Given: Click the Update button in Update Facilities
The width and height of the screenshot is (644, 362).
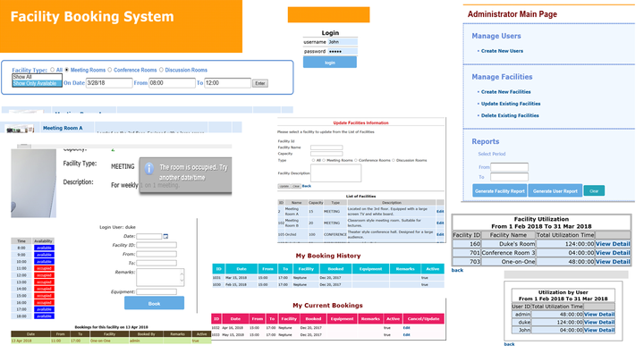Looking at the screenshot, I should tap(284, 186).
